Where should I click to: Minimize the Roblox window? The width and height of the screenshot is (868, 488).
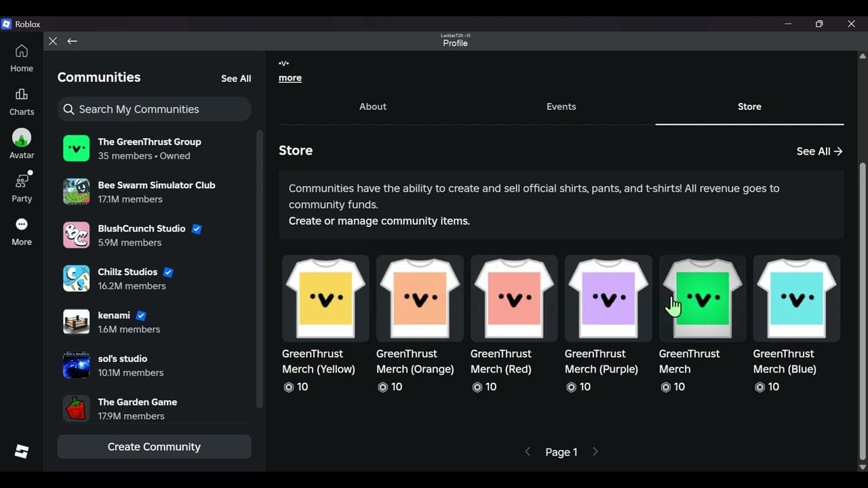(788, 24)
